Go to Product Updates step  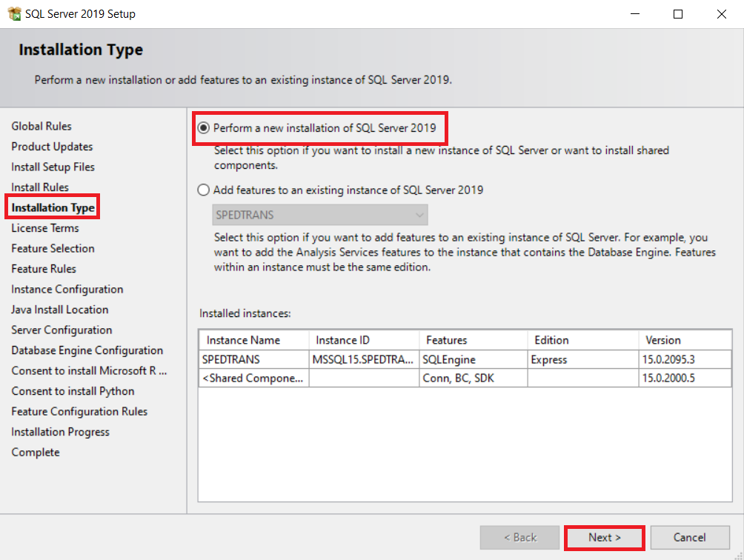pyautogui.click(x=52, y=147)
